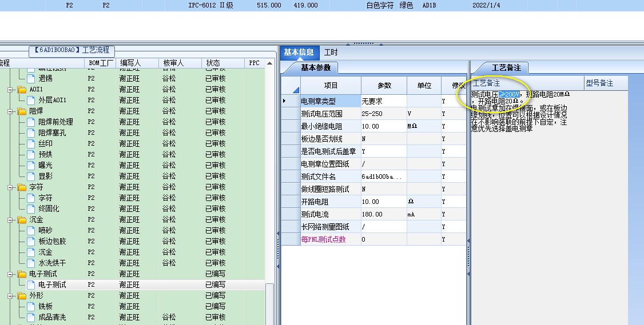644x325 pixels.
Task: Select the 工艺备注 panel tab
Action: coord(506,68)
